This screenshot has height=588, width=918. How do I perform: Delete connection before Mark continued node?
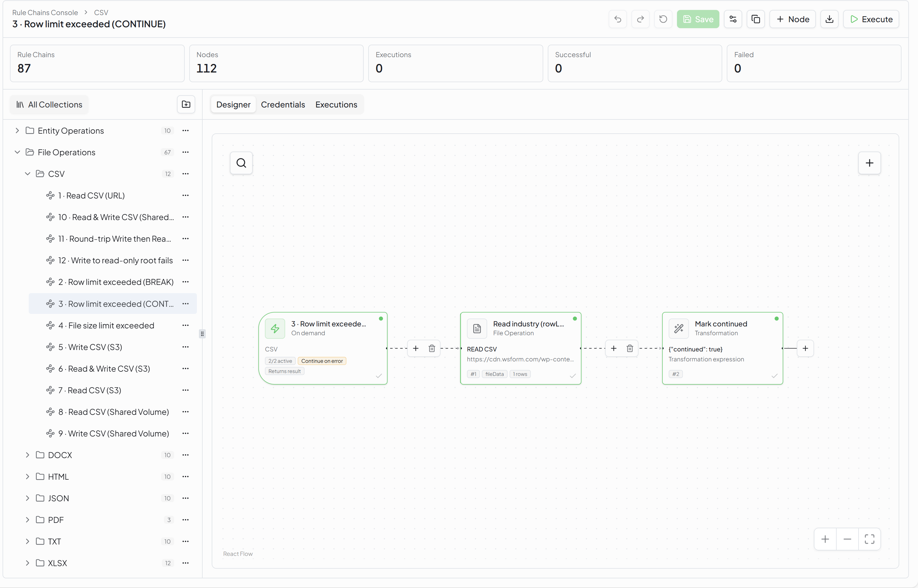coord(629,348)
